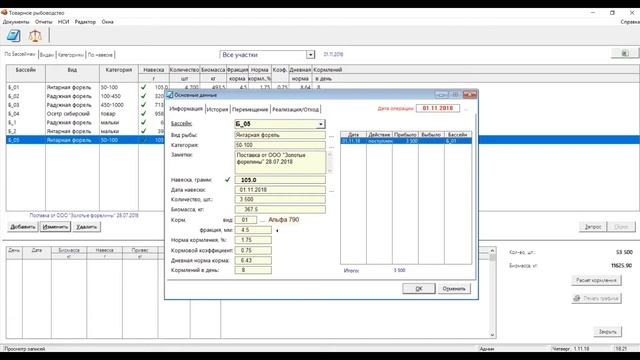The width and height of the screenshot is (640, 360).
Task: Switch to the Реализация/Отход tab
Action: click(295, 109)
